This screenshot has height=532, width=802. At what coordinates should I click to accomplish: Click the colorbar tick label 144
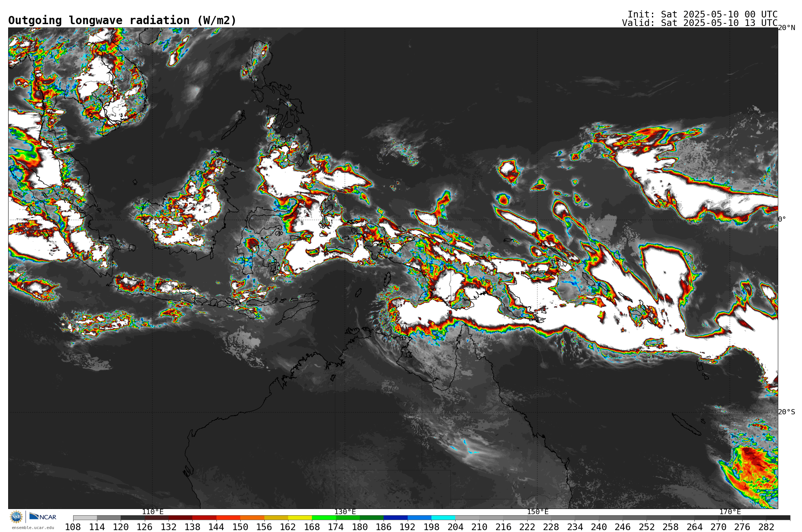tap(216, 527)
